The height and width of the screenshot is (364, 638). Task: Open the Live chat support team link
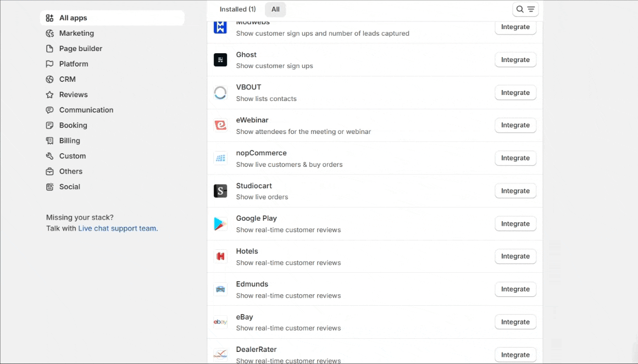[117, 228]
